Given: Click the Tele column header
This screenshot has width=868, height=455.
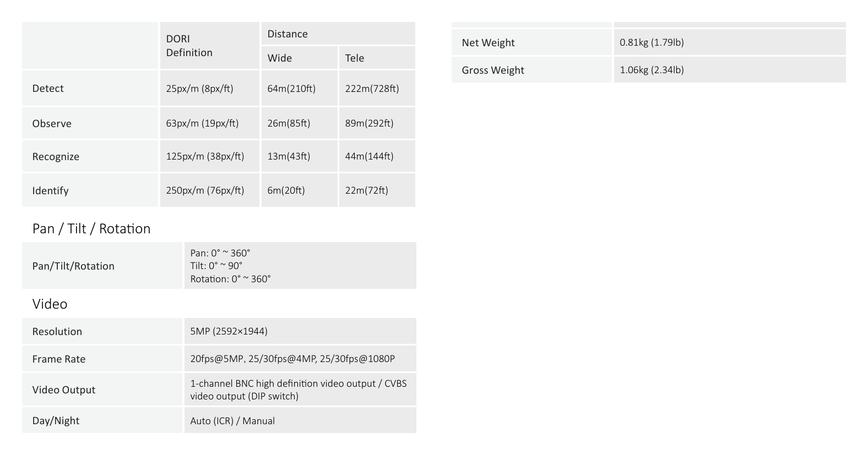Looking at the screenshot, I should pyautogui.click(x=377, y=58).
